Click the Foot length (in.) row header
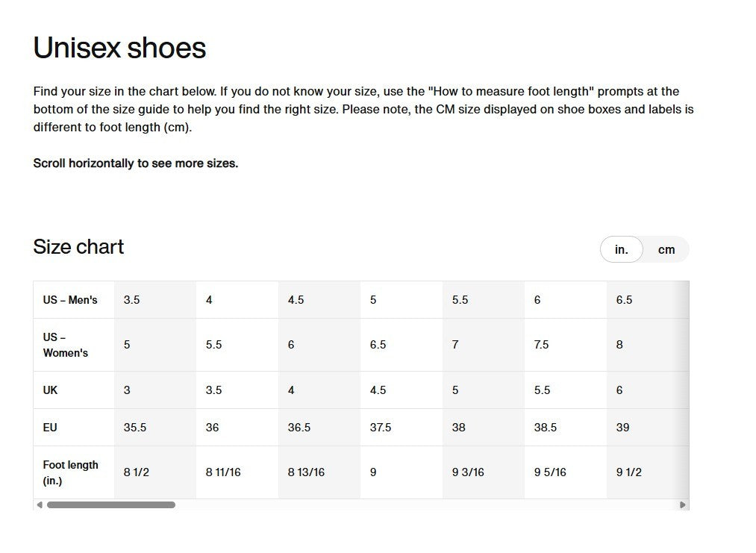756x553 pixels. click(x=70, y=472)
